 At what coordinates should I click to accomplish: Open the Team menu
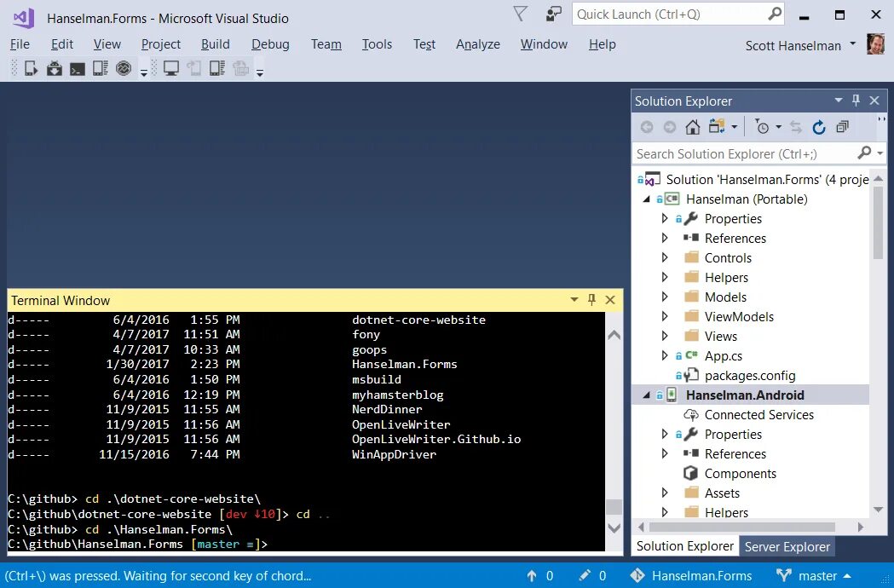[326, 44]
